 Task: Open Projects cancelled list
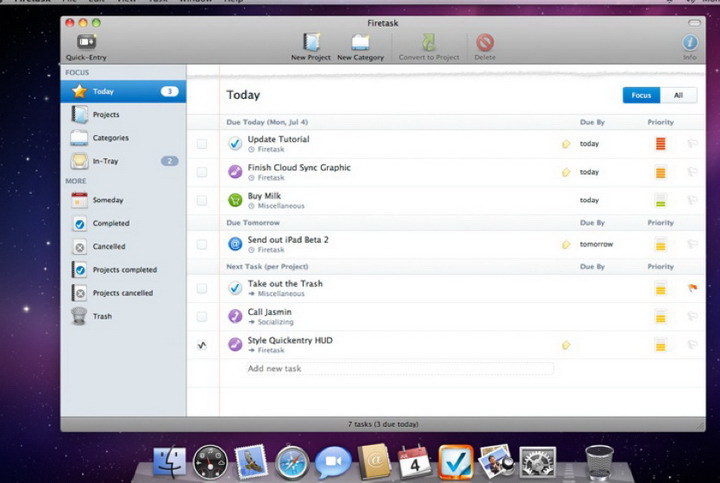click(123, 293)
